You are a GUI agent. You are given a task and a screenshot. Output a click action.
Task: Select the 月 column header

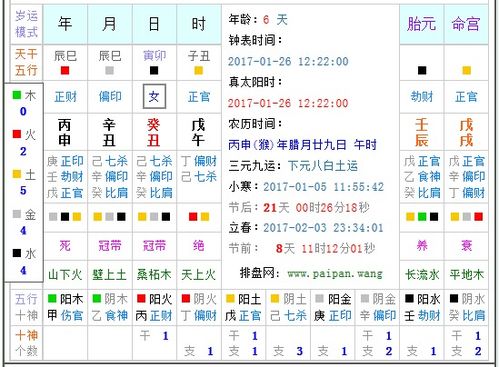[109, 24]
